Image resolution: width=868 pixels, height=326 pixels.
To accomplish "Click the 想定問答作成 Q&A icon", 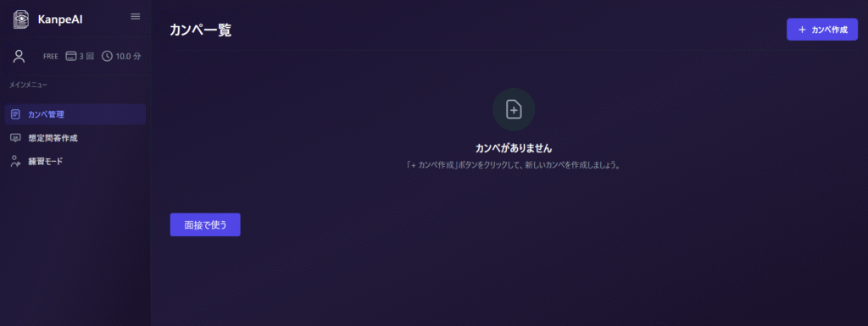I will click(x=15, y=138).
